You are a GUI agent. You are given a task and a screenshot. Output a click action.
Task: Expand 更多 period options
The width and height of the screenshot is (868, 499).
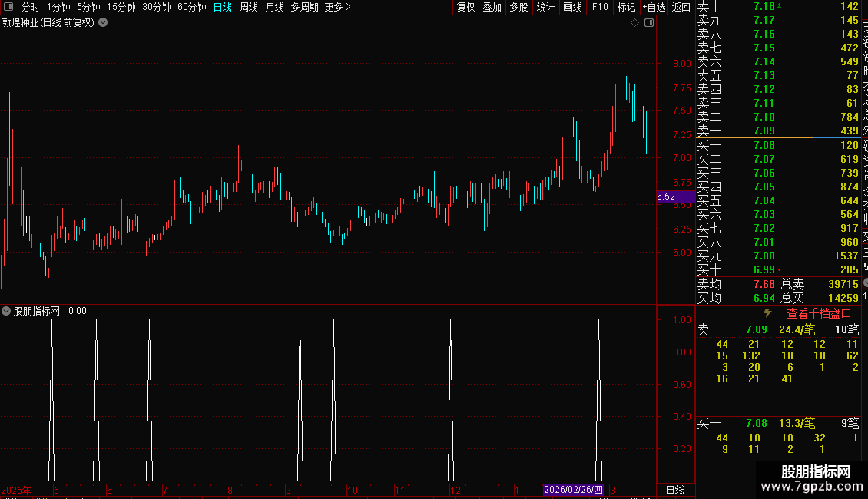pos(338,7)
